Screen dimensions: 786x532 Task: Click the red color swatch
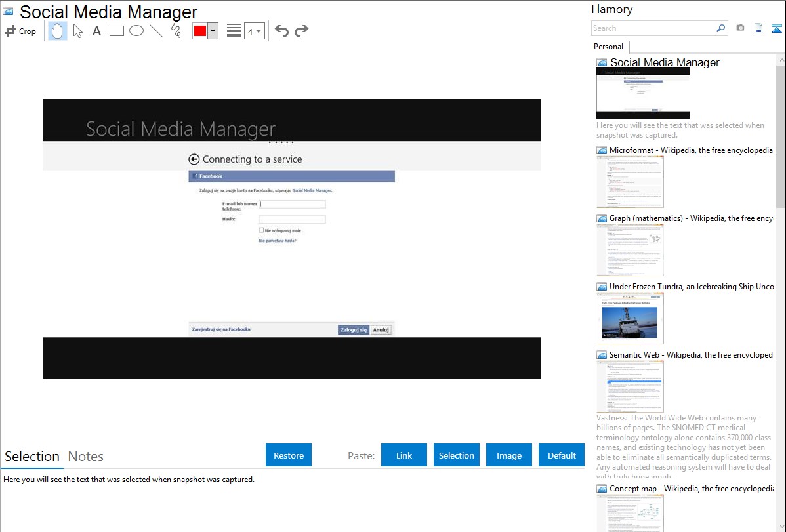coord(200,31)
